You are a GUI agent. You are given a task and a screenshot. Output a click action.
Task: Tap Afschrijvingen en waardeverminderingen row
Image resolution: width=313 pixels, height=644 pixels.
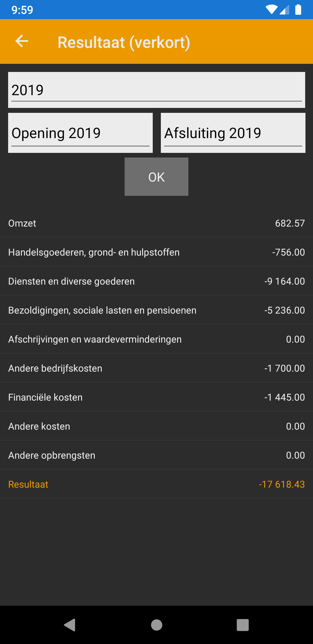tap(156, 339)
